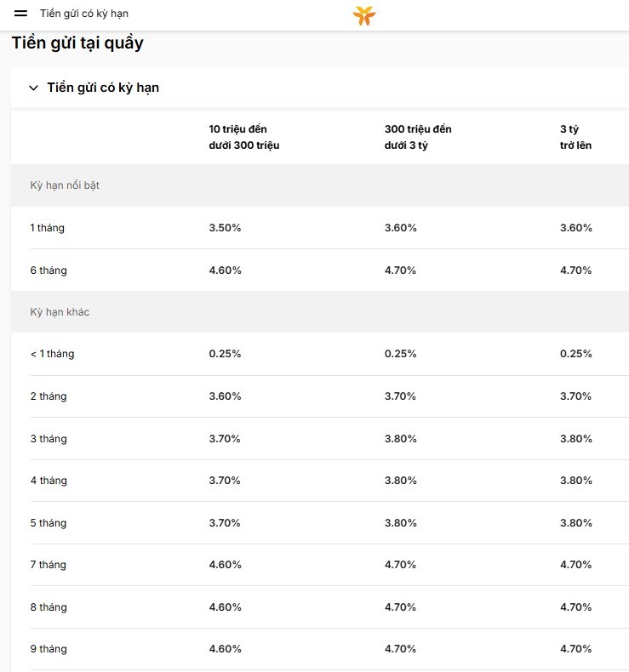Select the 10 triệu đến dưới 300 triệu column header
Viewport: 629px width, 672px height.
[244, 137]
